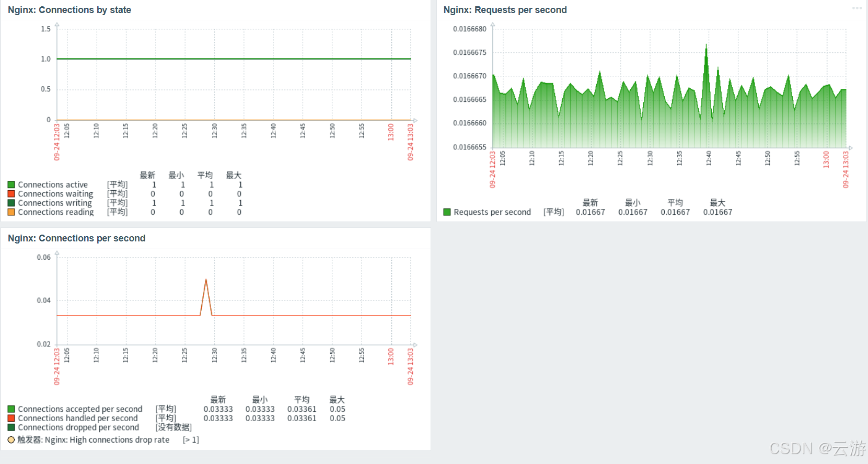
Task: Click the red '09-24 13:03' end label in Requests graph
Action: coord(846,169)
